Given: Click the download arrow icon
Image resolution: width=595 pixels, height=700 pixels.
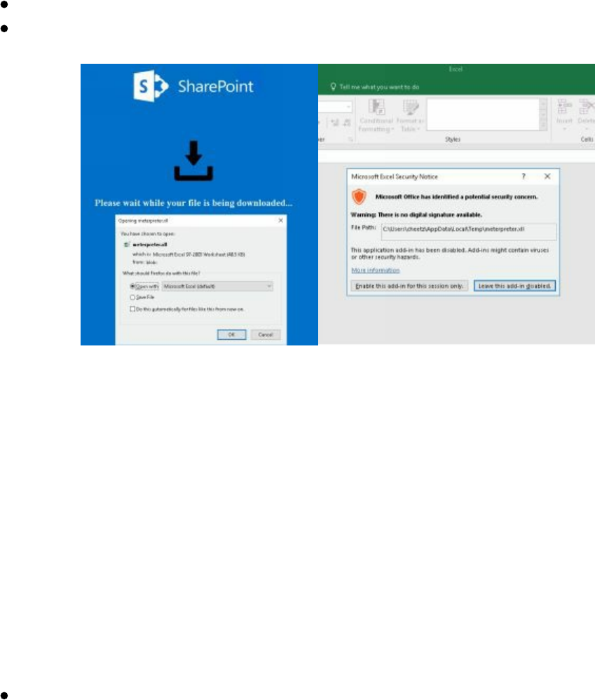Looking at the screenshot, I should pyautogui.click(x=193, y=160).
